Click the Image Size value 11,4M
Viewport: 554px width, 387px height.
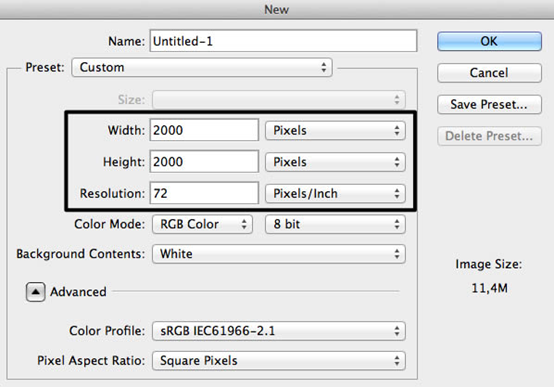pos(489,288)
